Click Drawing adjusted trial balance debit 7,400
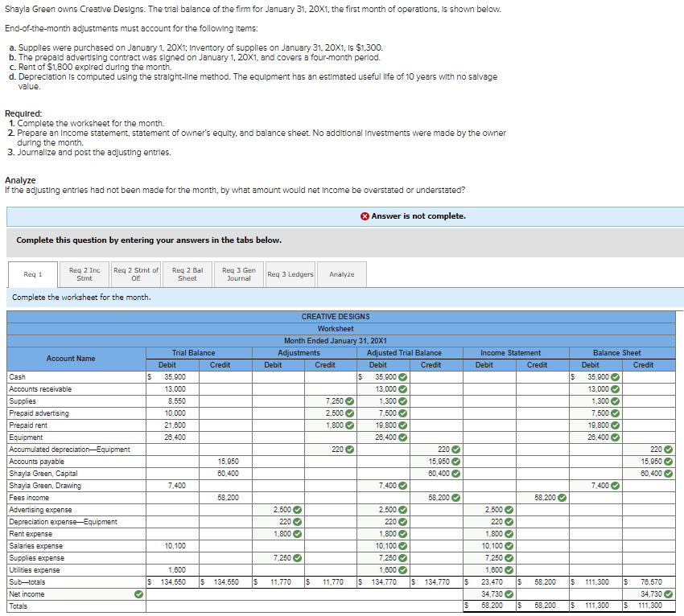This screenshot has width=684, height=616. pyautogui.click(x=383, y=486)
